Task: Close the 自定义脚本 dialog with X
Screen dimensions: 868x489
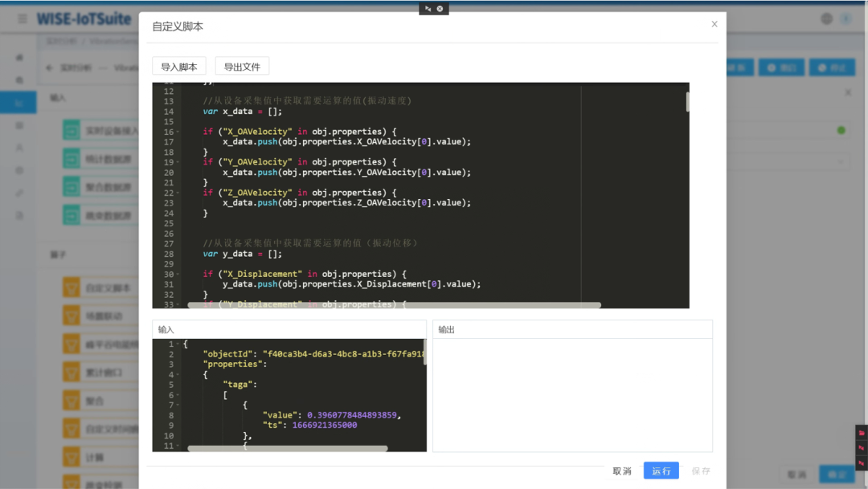Action: [x=714, y=24]
